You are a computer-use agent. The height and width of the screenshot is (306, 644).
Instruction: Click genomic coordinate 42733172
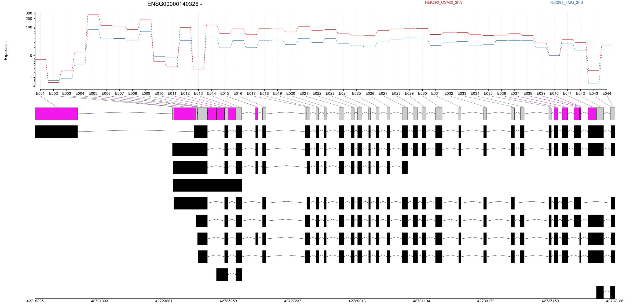[486, 301]
